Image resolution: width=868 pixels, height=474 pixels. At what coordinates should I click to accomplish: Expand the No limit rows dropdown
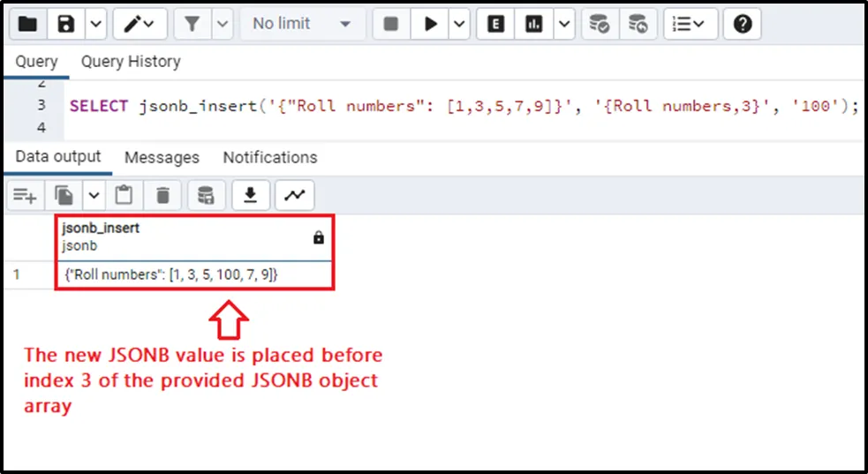(301, 24)
